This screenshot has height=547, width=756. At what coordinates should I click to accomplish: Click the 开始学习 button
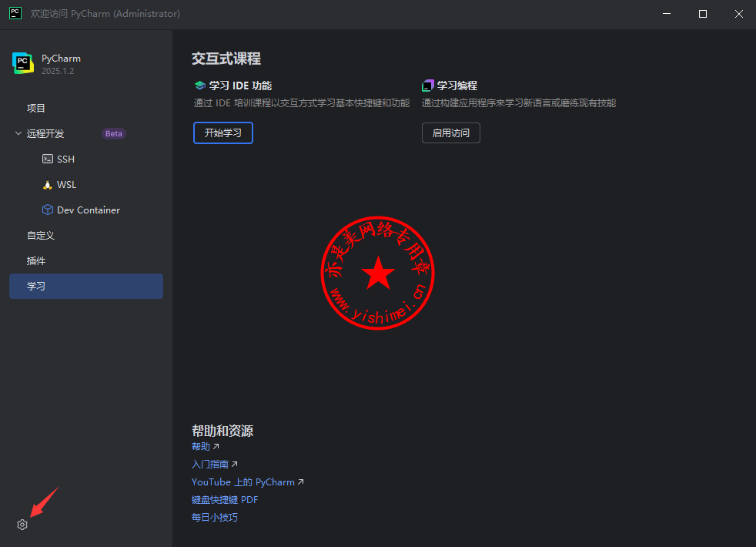pos(223,133)
